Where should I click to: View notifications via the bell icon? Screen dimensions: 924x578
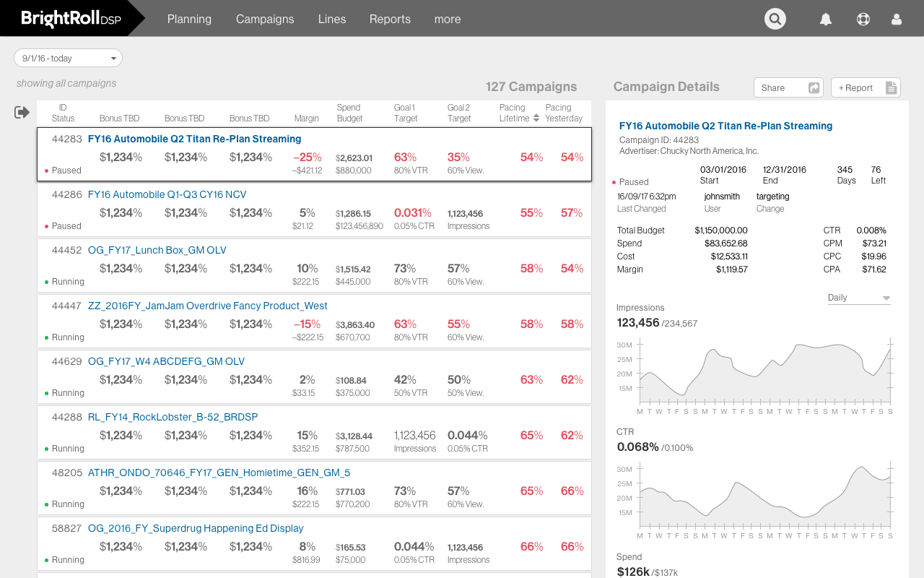pos(826,18)
